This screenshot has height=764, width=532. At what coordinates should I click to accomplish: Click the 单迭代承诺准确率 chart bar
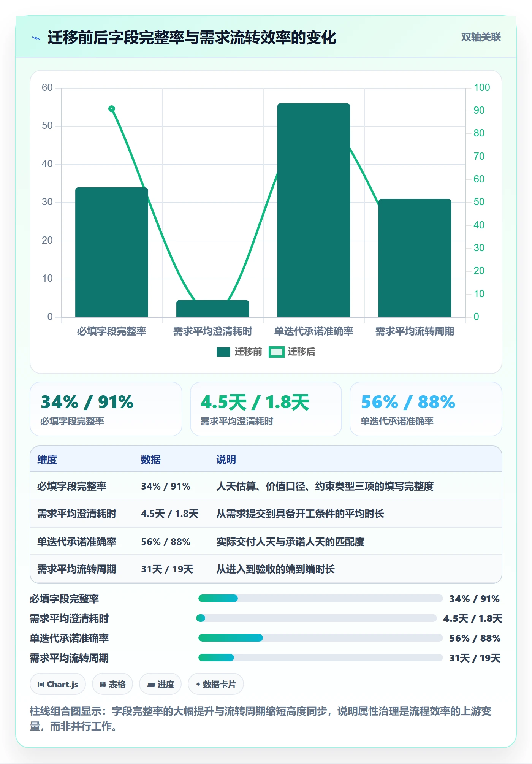pyautogui.click(x=314, y=210)
